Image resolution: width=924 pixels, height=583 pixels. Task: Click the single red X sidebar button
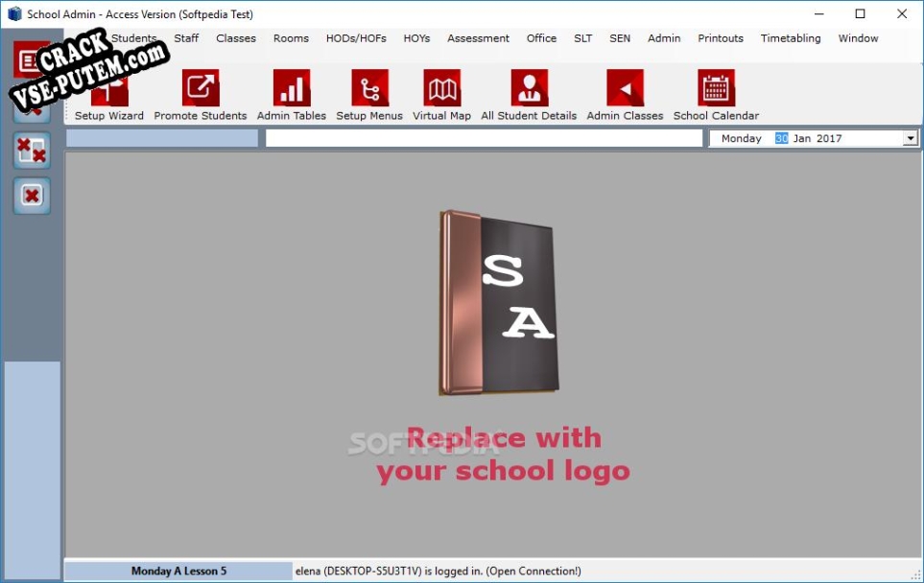pos(32,196)
